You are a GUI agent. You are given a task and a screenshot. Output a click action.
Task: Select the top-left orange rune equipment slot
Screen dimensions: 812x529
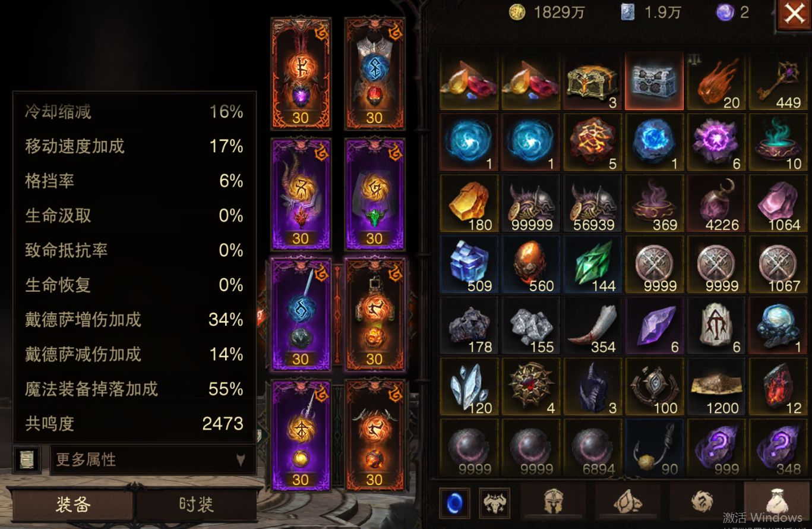(301, 73)
